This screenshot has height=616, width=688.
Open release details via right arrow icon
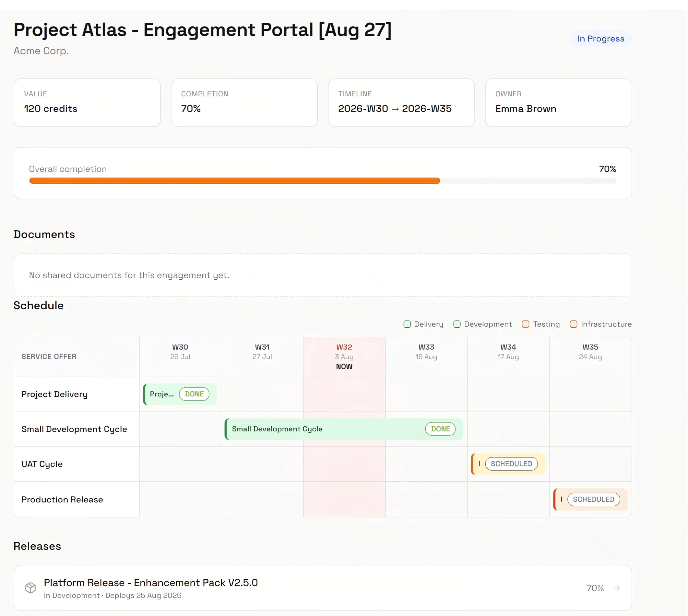tap(617, 588)
